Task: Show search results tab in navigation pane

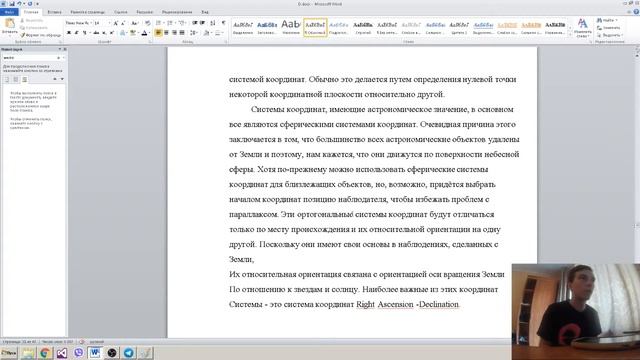Action: (24, 79)
